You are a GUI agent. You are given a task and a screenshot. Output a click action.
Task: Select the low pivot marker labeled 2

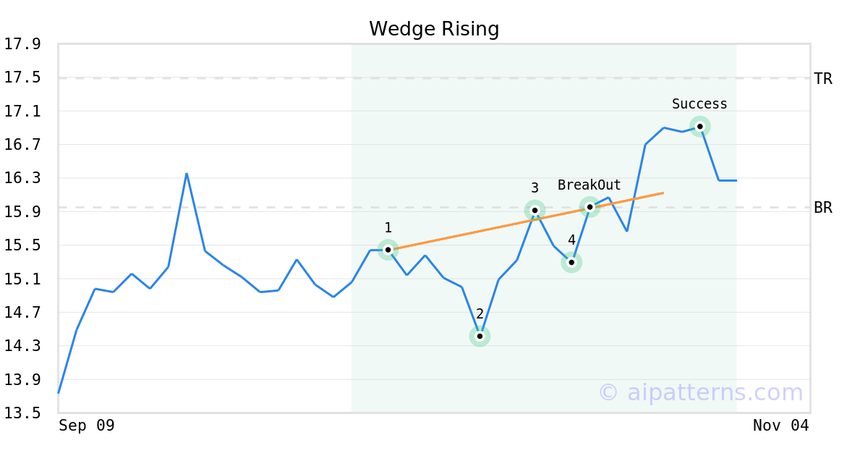480,336
